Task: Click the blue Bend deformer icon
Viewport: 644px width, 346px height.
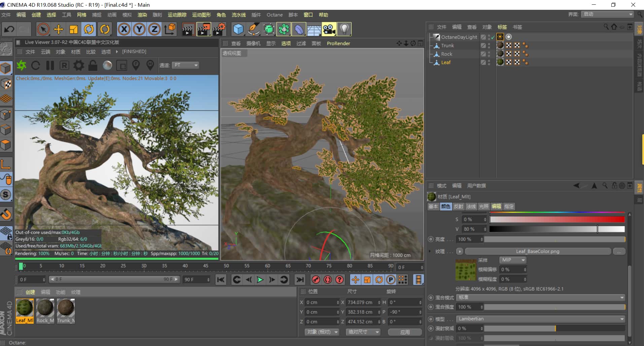Action: coord(299,29)
